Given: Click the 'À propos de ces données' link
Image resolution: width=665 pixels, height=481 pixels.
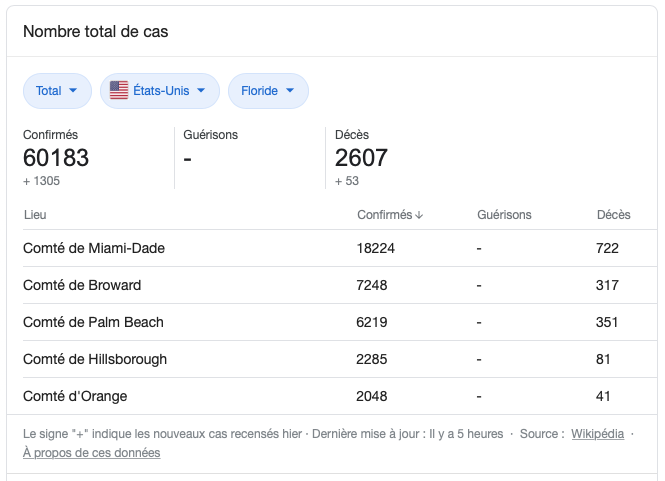Looking at the screenshot, I should point(91,453).
